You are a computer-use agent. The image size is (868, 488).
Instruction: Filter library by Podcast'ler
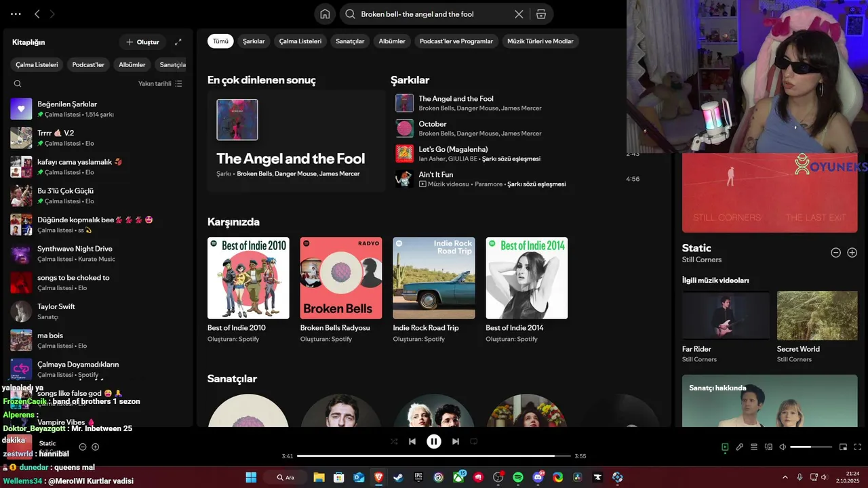point(88,64)
